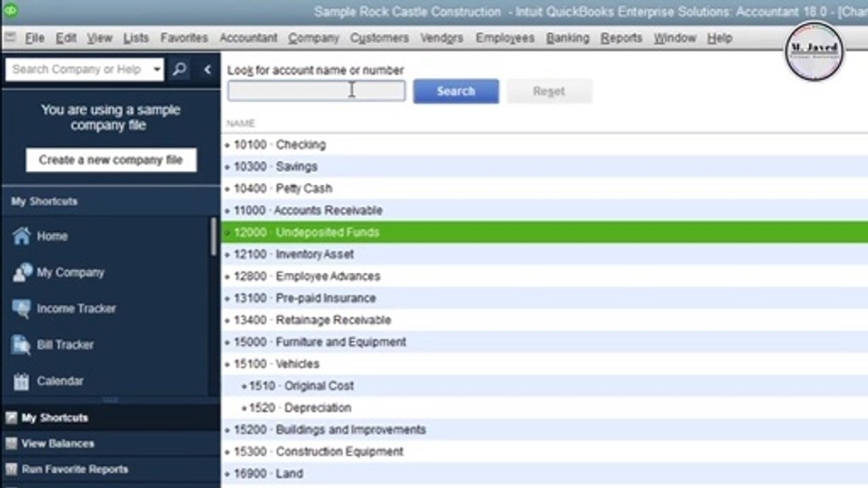This screenshot has height=488, width=868.
Task: Open the Customers menu
Action: coord(379,38)
